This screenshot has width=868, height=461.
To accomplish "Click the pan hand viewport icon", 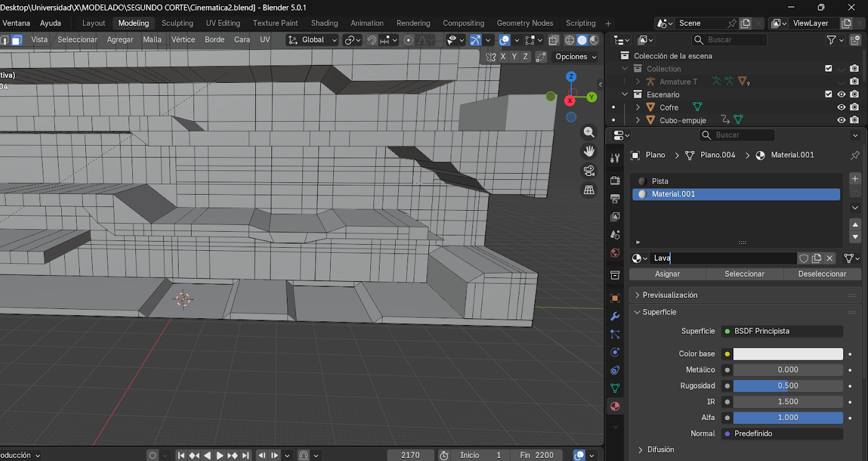I will (x=589, y=151).
